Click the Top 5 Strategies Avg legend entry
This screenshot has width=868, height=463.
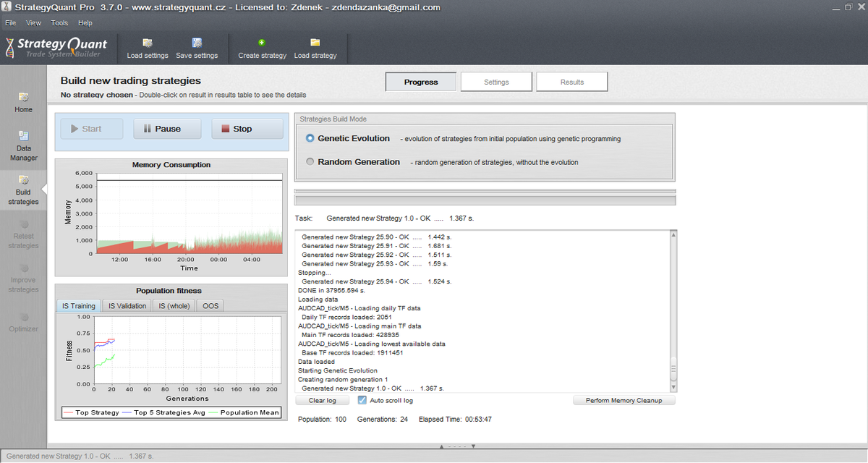164,412
